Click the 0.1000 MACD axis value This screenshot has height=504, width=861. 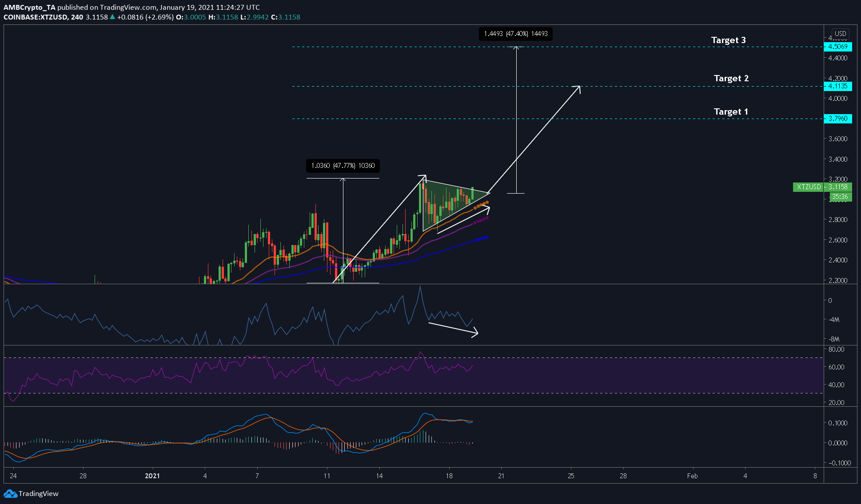(x=838, y=423)
